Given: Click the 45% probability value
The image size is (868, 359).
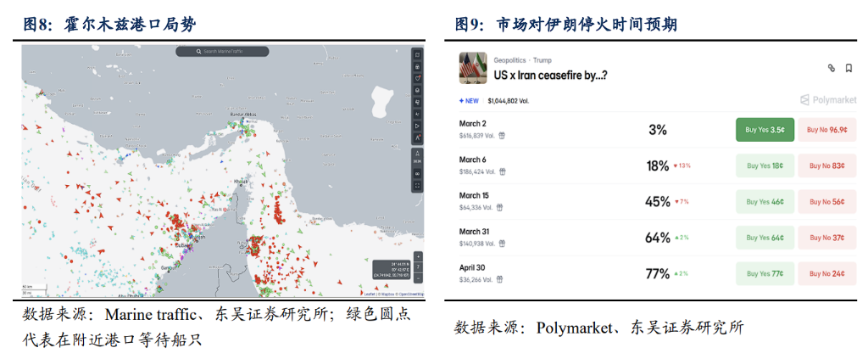Looking at the screenshot, I should coord(658,202).
